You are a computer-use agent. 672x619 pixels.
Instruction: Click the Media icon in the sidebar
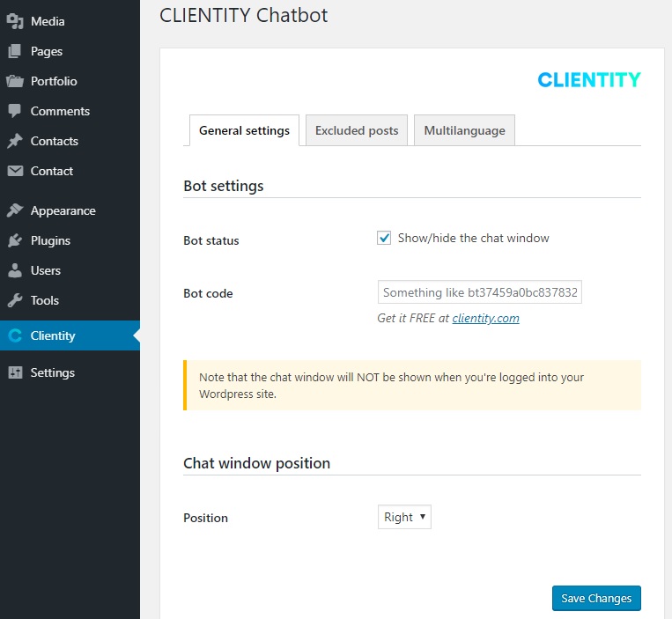click(15, 21)
